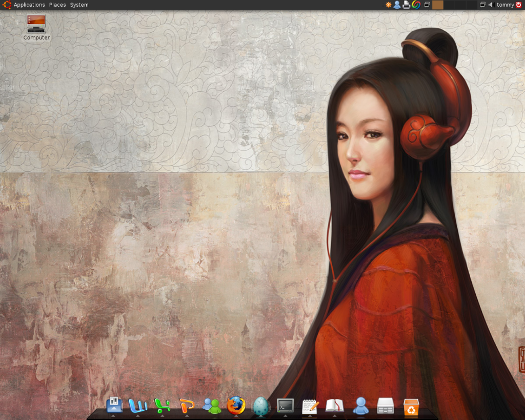Click the Ubuntu logo in the top panel

7,5
